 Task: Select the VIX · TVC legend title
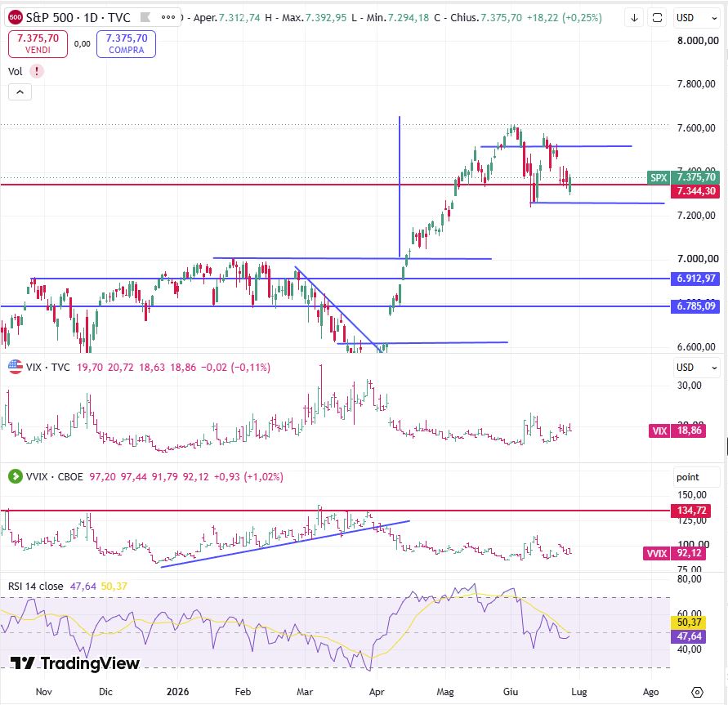pos(48,368)
